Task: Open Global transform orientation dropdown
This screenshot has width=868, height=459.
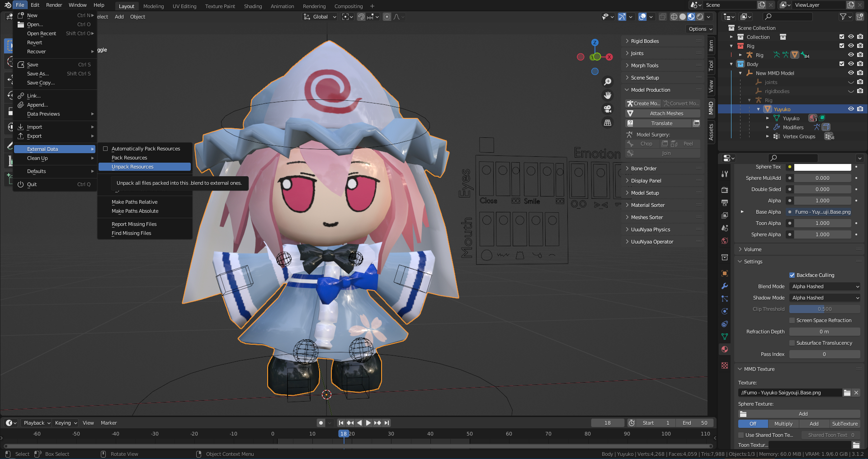Action: [x=320, y=17]
